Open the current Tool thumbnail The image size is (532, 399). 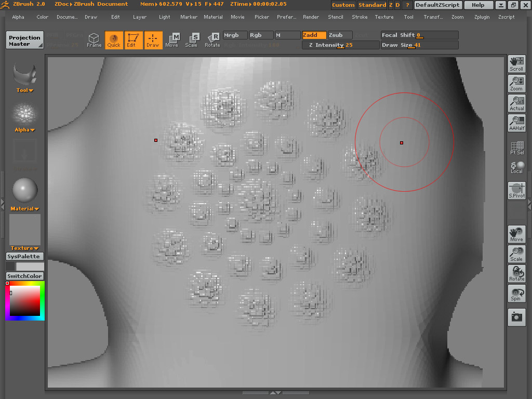25,74
